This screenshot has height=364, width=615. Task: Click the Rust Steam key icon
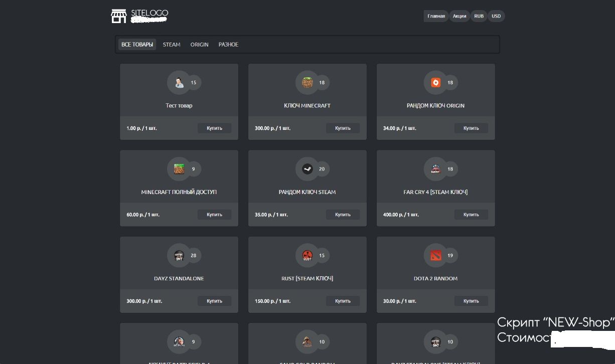coord(307,256)
